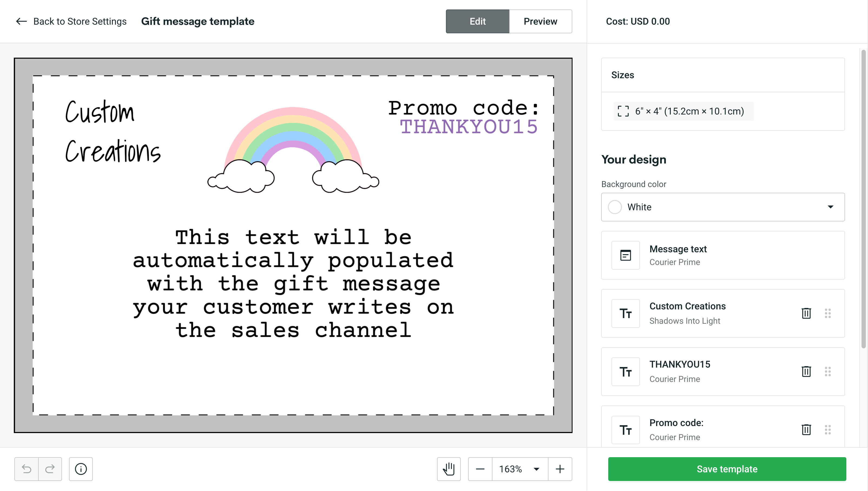Image resolution: width=868 pixels, height=491 pixels.
Task: Delete the Promo code text layer
Action: click(x=806, y=430)
